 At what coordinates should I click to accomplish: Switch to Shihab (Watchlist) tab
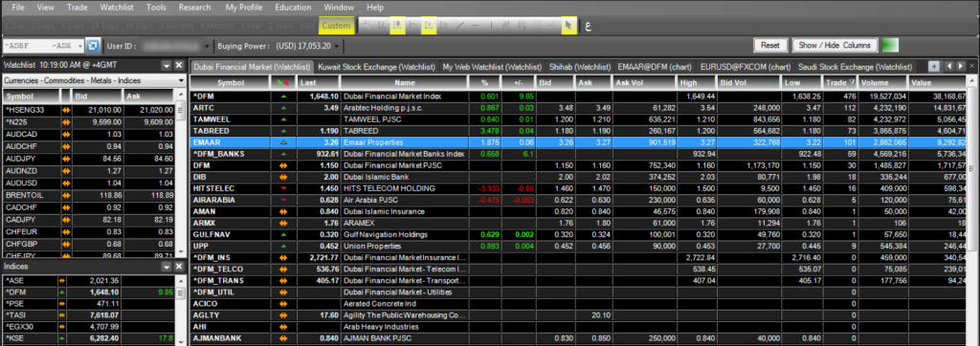pyautogui.click(x=579, y=66)
